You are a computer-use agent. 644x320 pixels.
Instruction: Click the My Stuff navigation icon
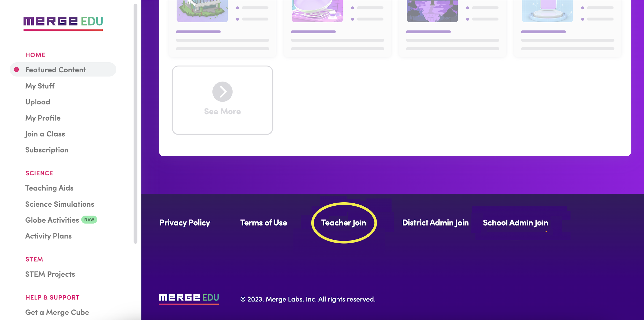point(39,85)
